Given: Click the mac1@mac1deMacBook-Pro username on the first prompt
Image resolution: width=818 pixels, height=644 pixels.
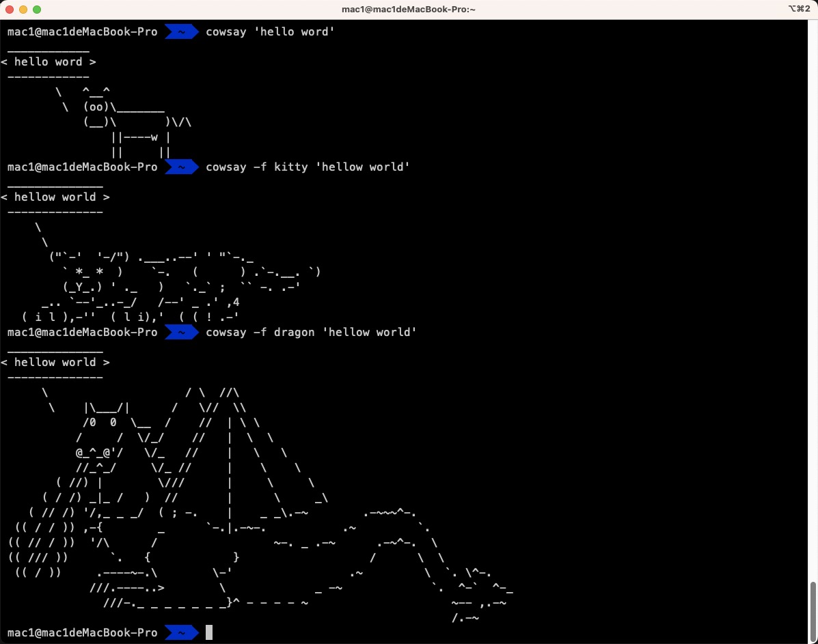Looking at the screenshot, I should [x=81, y=31].
